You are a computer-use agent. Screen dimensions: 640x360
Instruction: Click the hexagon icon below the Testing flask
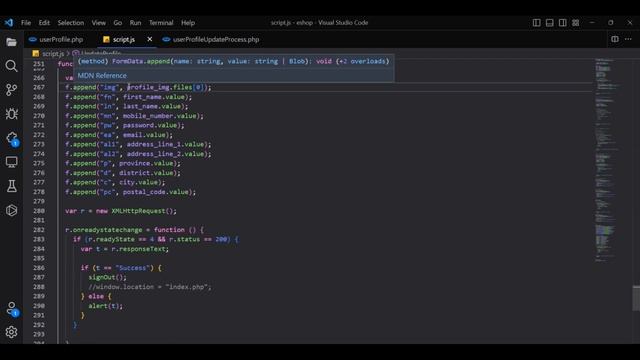11,210
